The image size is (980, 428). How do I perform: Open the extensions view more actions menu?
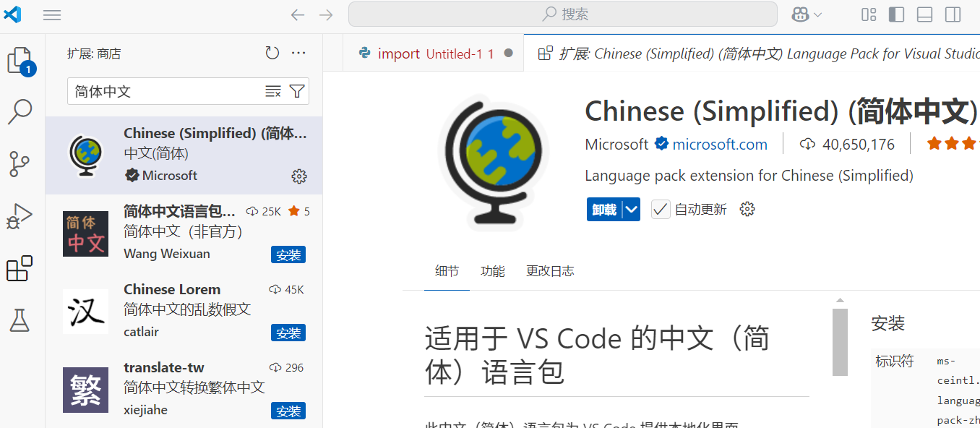pyautogui.click(x=298, y=53)
